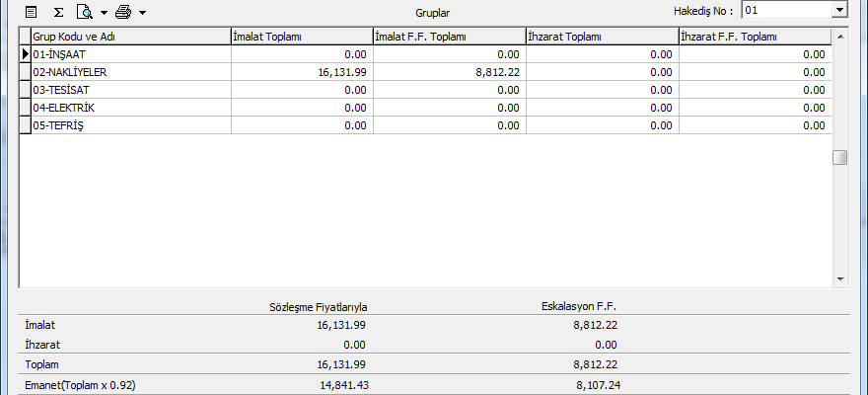The height and width of the screenshot is (395, 868).
Task: Click the 16,131.99 cell in NAKLİYELER row
Action: click(301, 72)
